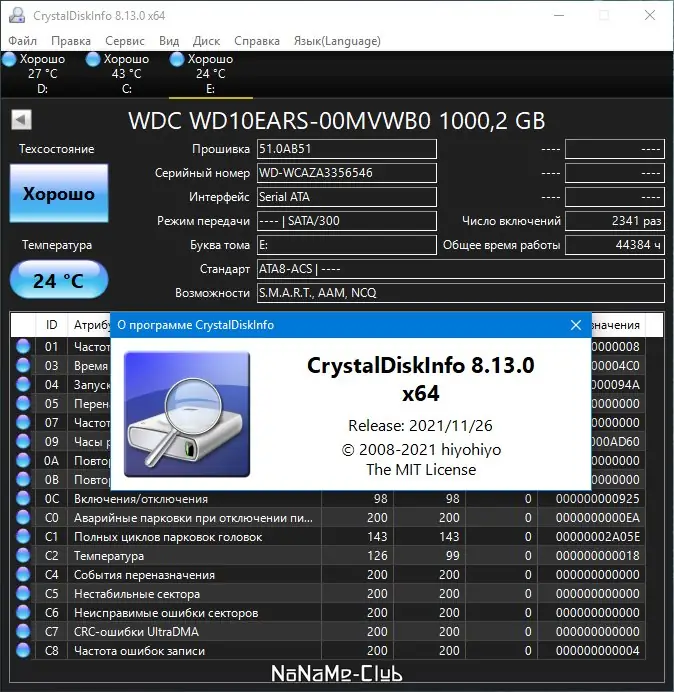Click status orb for attribute 0A
The width and height of the screenshot is (674, 692).
tap(23, 460)
